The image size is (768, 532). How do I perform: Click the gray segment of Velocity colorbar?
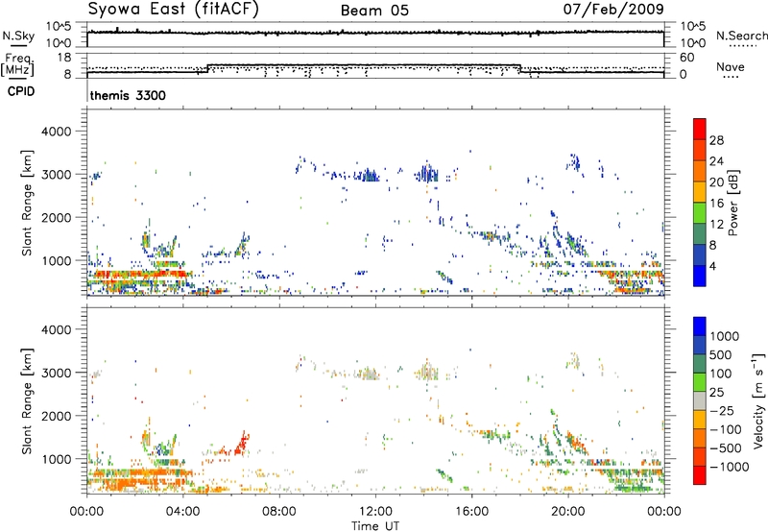[x=700, y=400]
